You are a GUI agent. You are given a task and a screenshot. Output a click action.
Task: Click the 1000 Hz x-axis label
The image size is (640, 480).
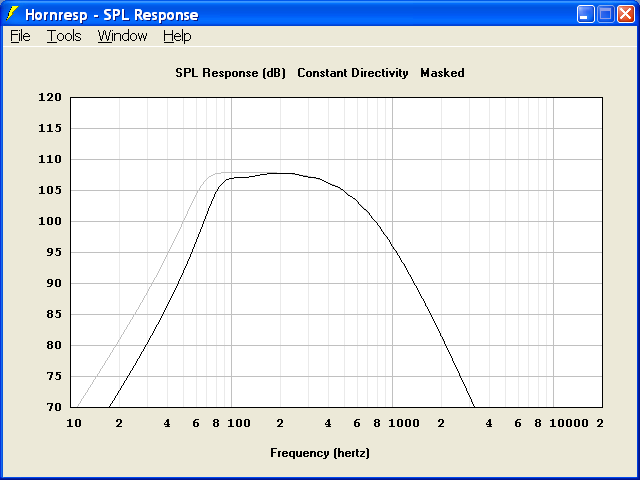click(x=404, y=423)
